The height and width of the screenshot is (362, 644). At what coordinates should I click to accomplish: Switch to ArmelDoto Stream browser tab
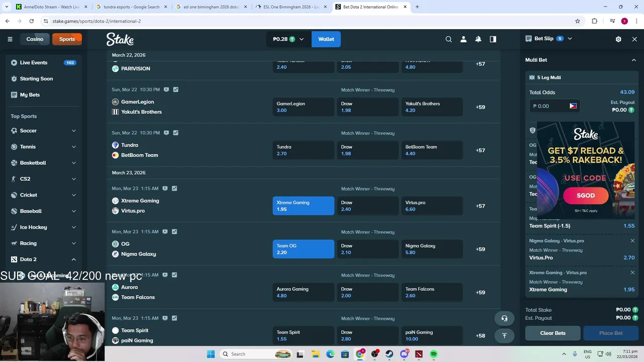pyautogui.click(x=50, y=7)
